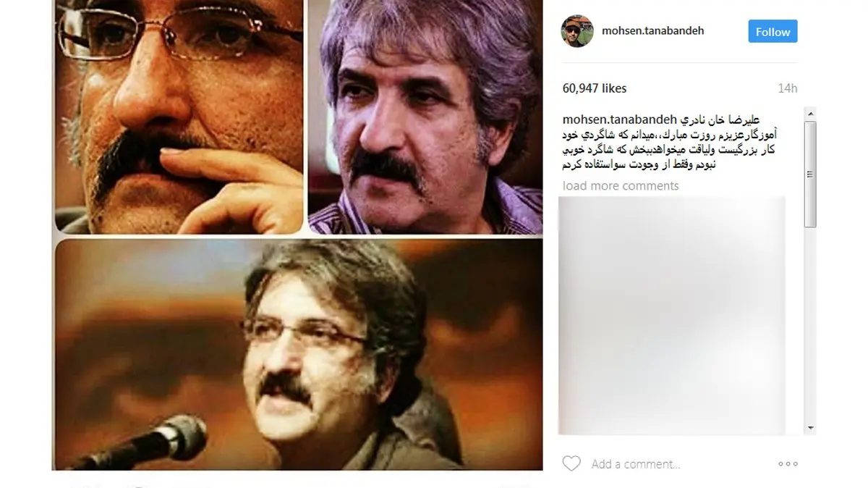Click the comments scrollbar thumb
868x488 pixels.
point(810,174)
